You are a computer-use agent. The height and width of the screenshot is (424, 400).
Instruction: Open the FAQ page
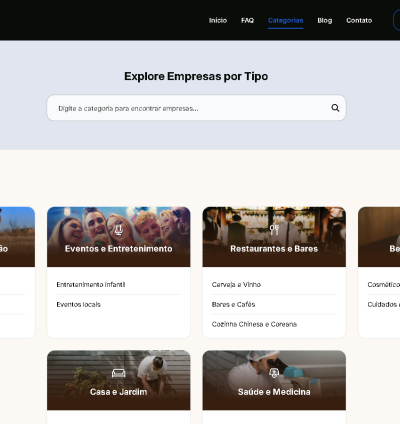(x=247, y=20)
